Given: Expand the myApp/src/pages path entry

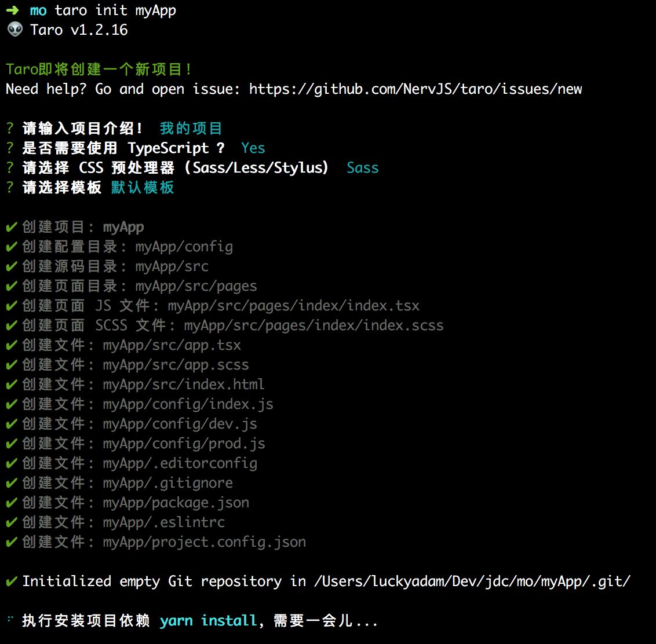Looking at the screenshot, I should (196, 286).
